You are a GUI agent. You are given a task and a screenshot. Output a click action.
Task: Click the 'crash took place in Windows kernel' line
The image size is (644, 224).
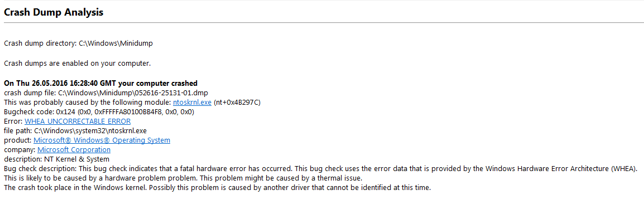pyautogui.click(x=217, y=188)
